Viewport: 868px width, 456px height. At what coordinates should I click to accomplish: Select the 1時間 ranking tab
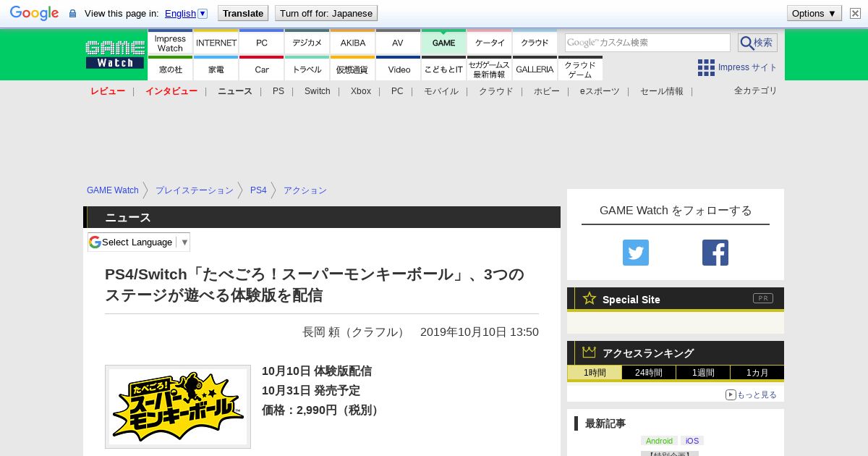click(x=595, y=373)
